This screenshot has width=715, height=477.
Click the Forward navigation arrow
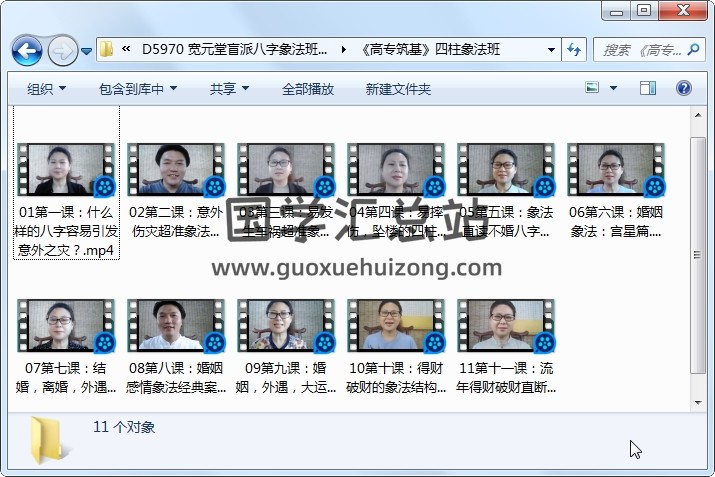pyautogui.click(x=62, y=49)
